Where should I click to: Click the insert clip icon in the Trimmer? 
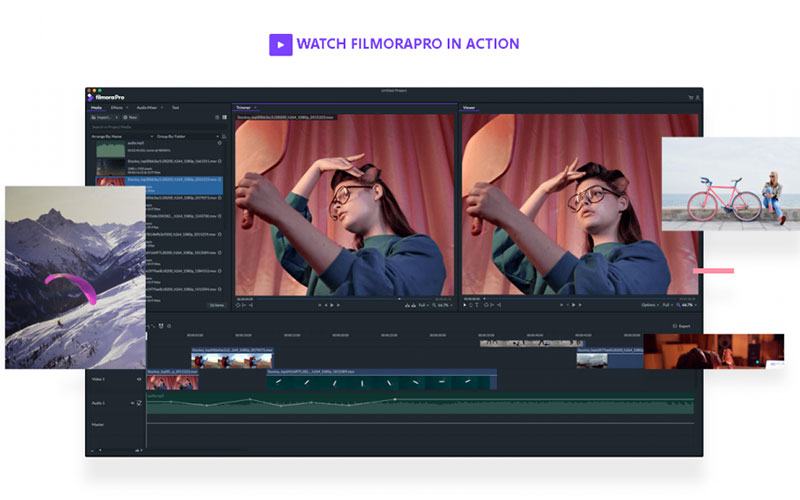coord(407,305)
